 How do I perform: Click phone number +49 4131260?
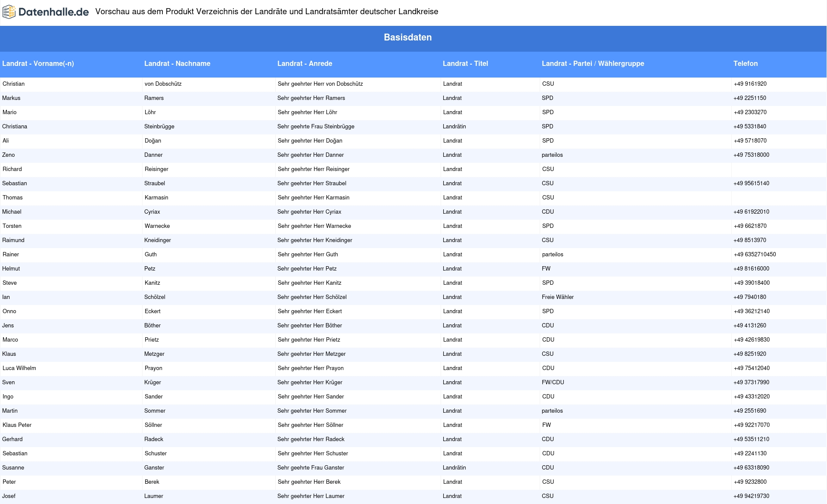[750, 326]
